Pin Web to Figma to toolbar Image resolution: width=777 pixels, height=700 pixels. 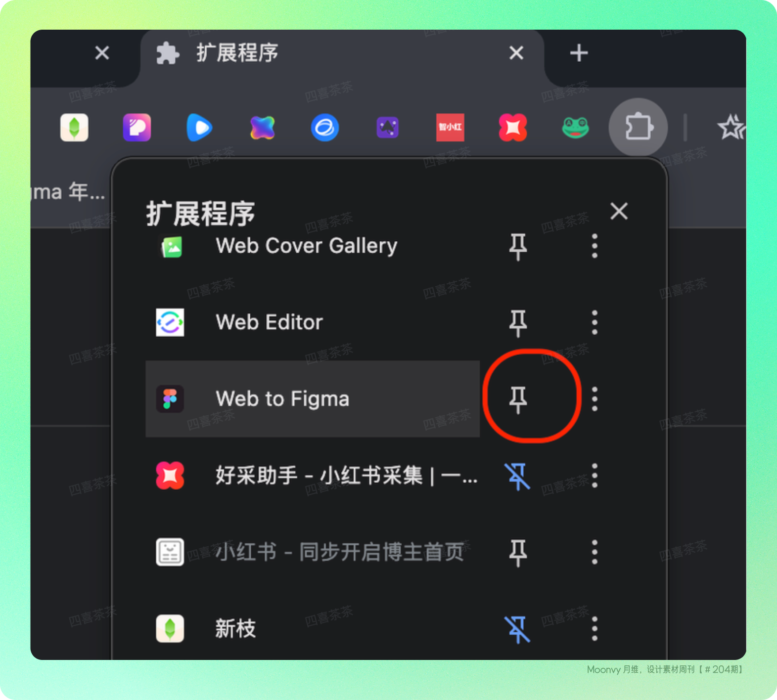tap(518, 399)
